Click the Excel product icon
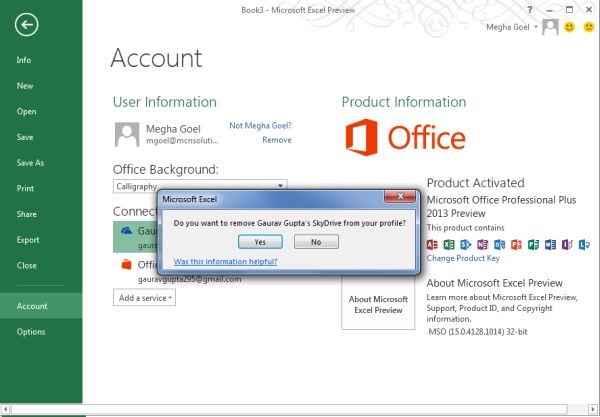This screenshot has height=417, width=600. (x=449, y=244)
